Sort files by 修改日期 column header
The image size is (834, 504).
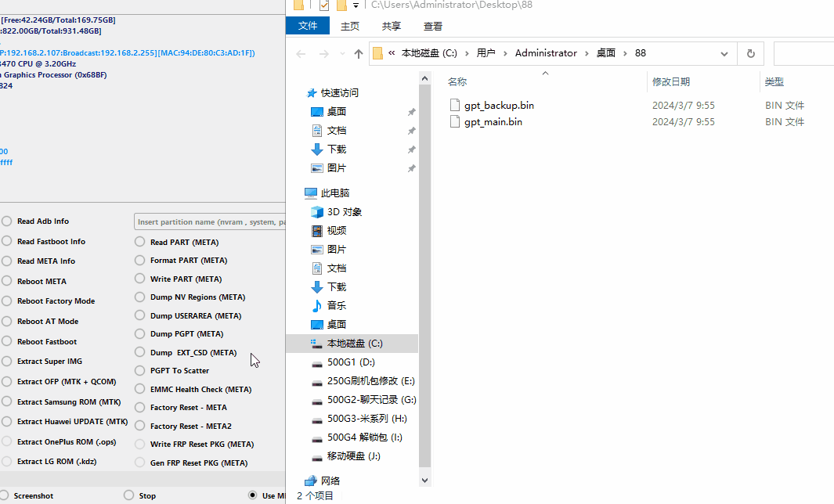click(671, 82)
